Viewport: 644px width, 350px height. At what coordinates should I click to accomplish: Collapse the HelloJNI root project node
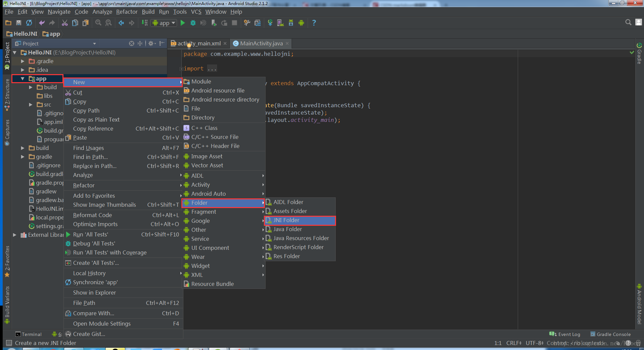pos(15,52)
